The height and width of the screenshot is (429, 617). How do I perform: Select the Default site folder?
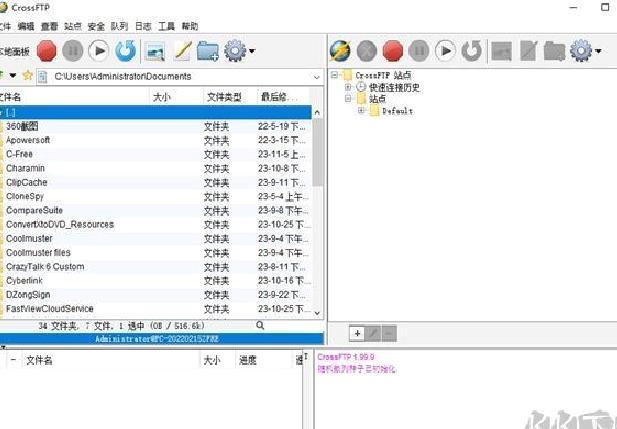(397, 111)
